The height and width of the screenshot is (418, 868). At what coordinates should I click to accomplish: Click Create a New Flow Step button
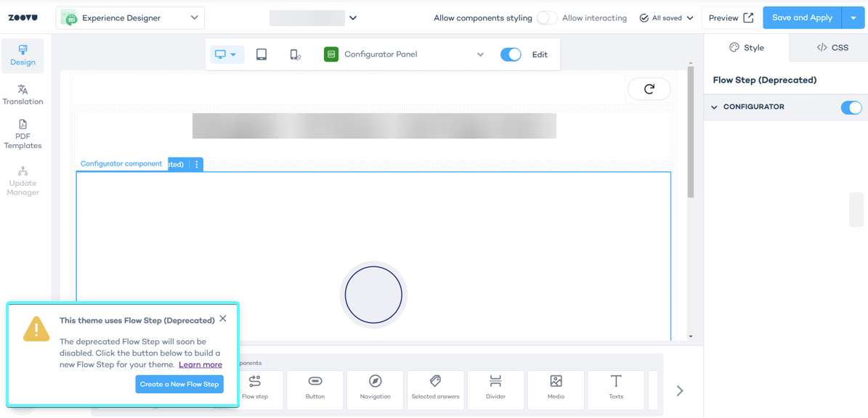(179, 384)
